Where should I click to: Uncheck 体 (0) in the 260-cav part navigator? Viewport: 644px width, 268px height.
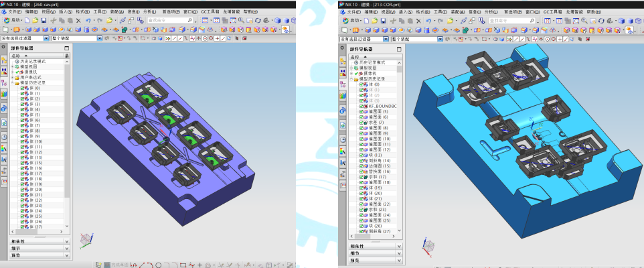23,88
